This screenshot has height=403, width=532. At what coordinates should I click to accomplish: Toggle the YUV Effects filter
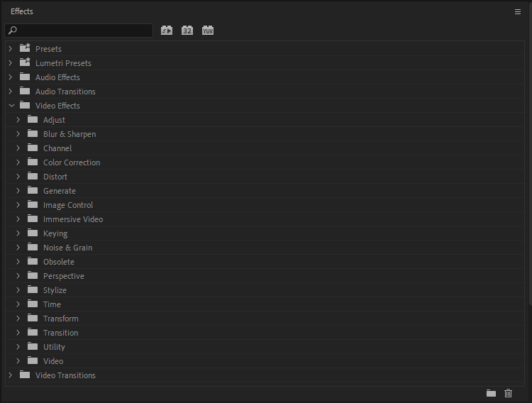pos(208,31)
